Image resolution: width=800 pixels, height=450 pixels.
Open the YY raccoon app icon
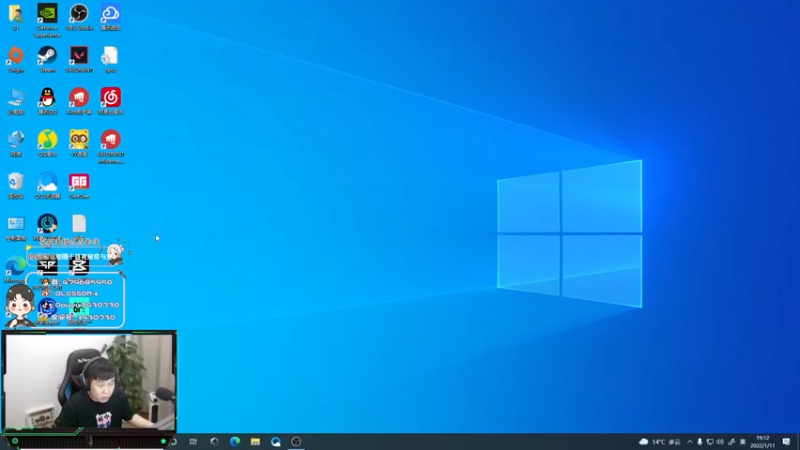tap(79, 143)
